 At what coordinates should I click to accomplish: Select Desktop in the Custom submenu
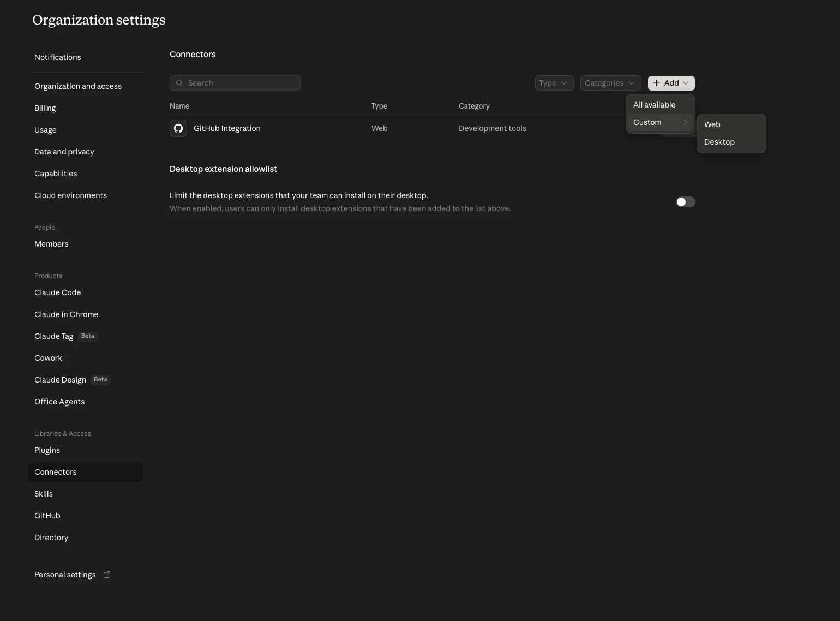click(x=731, y=142)
